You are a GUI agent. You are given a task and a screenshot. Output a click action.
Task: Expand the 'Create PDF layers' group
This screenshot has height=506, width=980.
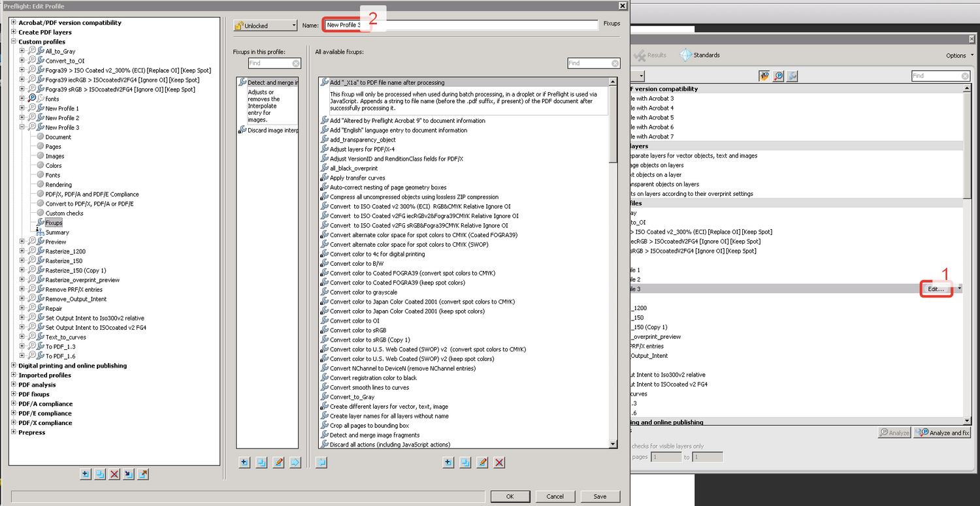13,32
